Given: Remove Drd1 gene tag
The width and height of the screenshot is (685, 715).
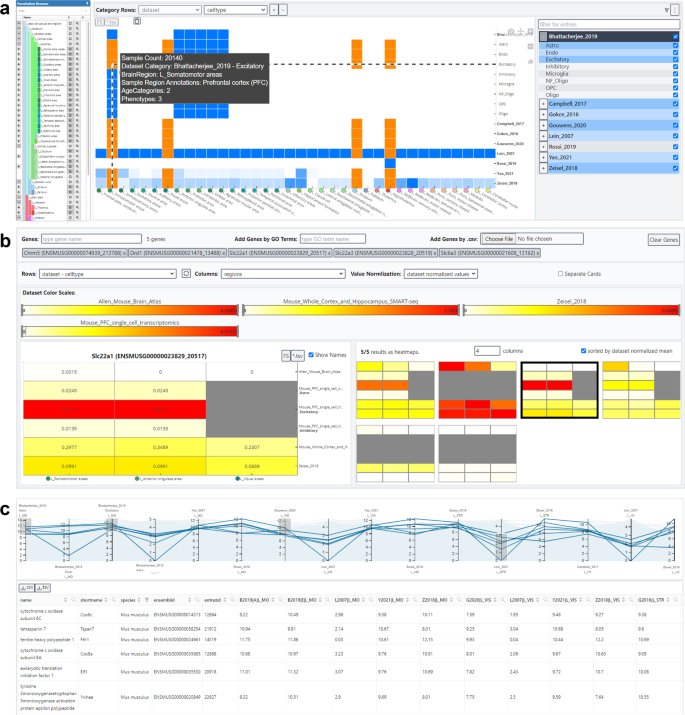Looking at the screenshot, I should pyautogui.click(x=223, y=253).
